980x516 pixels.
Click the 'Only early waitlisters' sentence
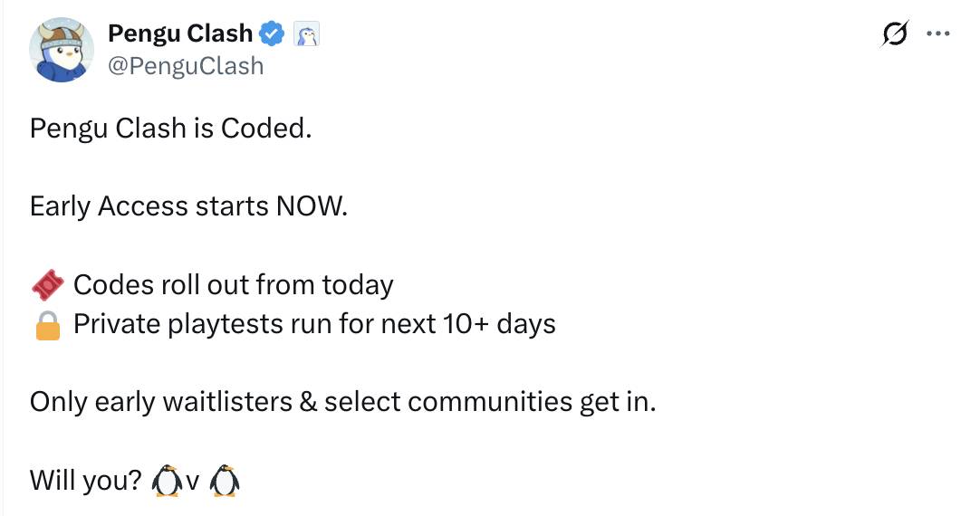[343, 402]
